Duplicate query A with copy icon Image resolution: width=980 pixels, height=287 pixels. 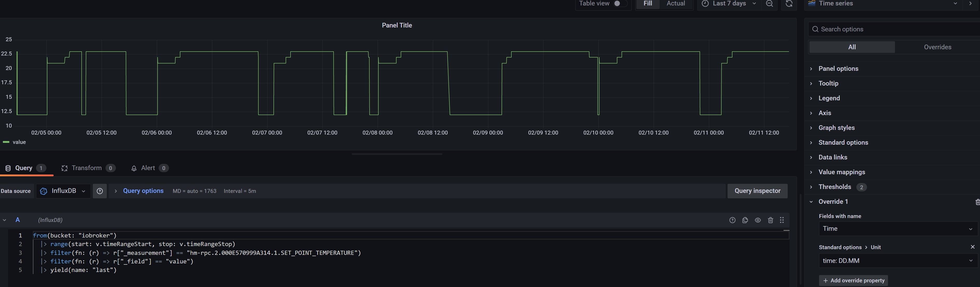coord(745,220)
